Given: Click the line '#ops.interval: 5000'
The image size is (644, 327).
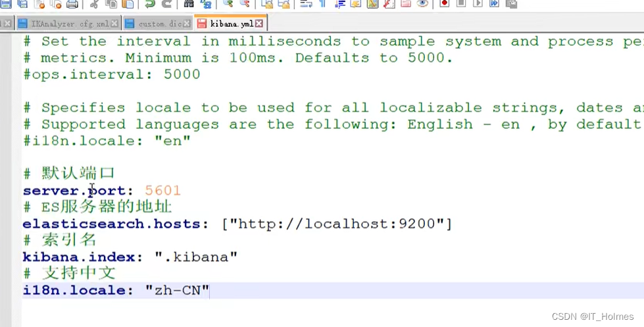Looking at the screenshot, I should click(x=112, y=74).
